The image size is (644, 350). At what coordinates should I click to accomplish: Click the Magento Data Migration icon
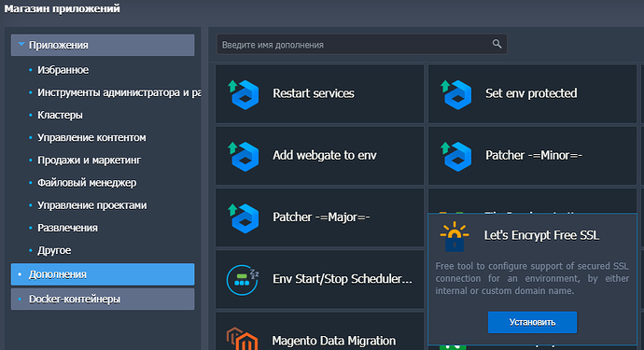(x=242, y=339)
